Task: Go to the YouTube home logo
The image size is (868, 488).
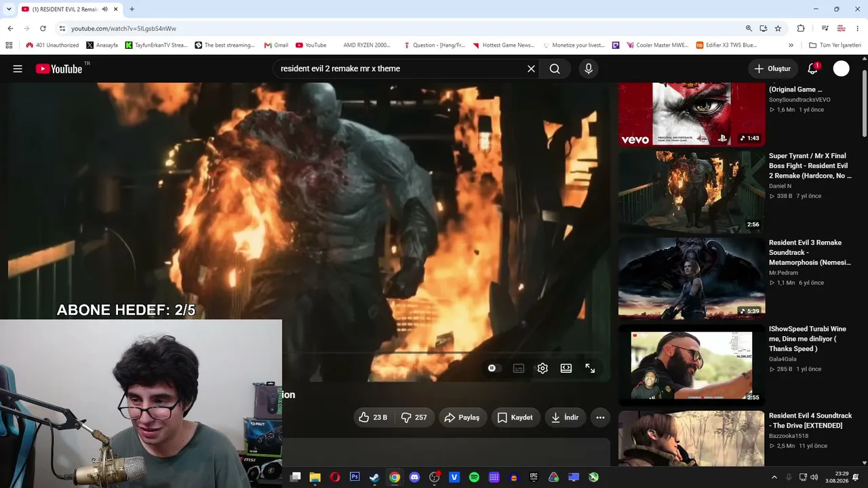Action: 59,68
